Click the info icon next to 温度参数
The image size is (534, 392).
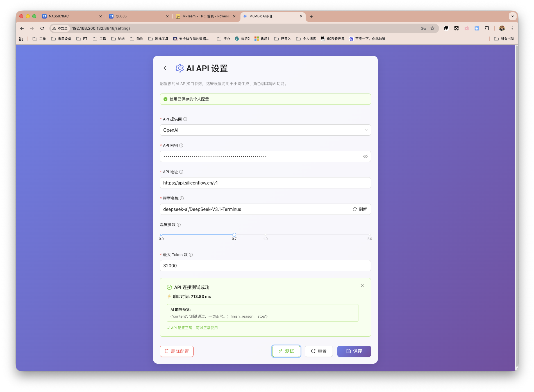click(179, 225)
